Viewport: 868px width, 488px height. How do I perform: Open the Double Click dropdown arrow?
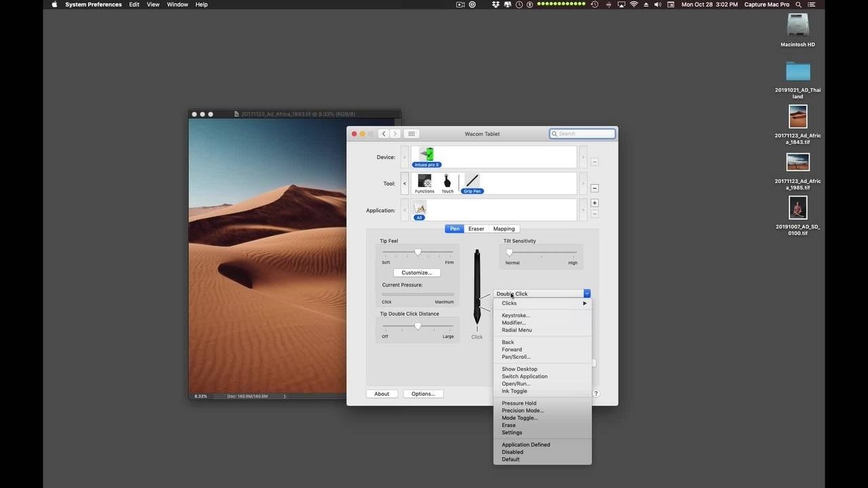587,293
